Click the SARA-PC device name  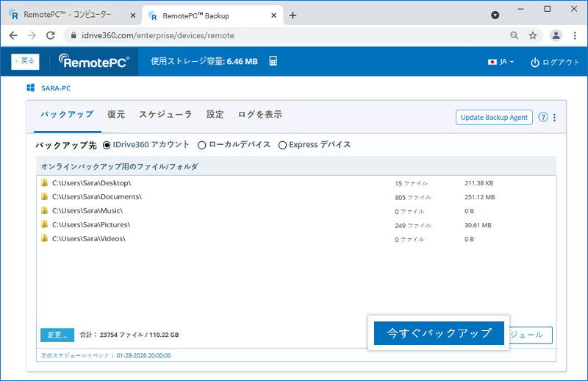56,88
